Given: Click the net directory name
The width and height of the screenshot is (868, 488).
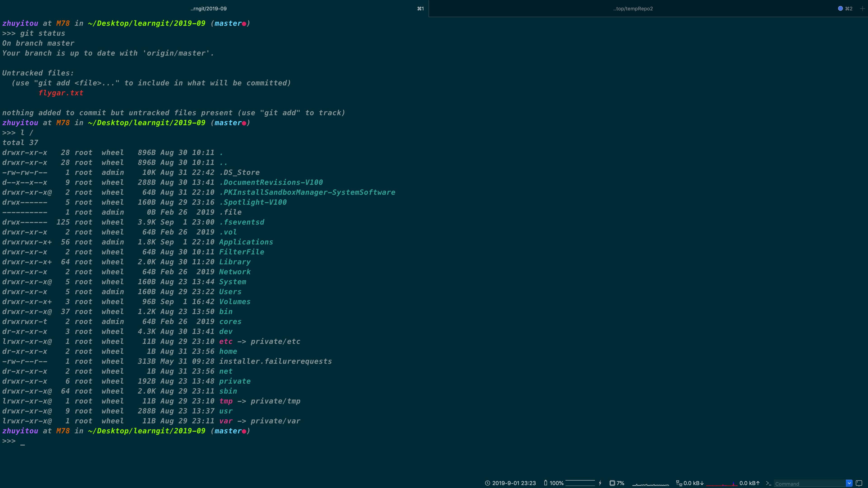Looking at the screenshot, I should pos(226,371).
